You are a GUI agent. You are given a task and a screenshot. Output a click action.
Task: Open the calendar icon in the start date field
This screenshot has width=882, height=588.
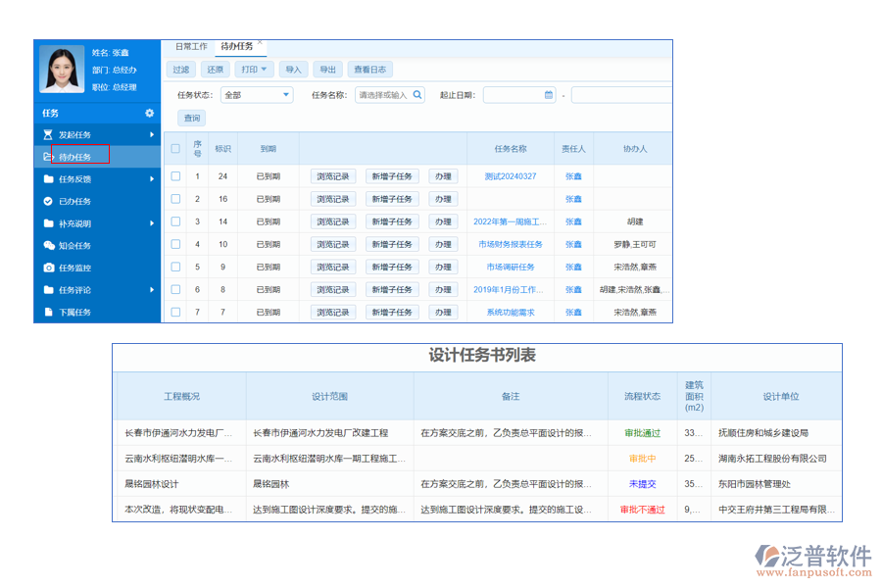tap(548, 95)
